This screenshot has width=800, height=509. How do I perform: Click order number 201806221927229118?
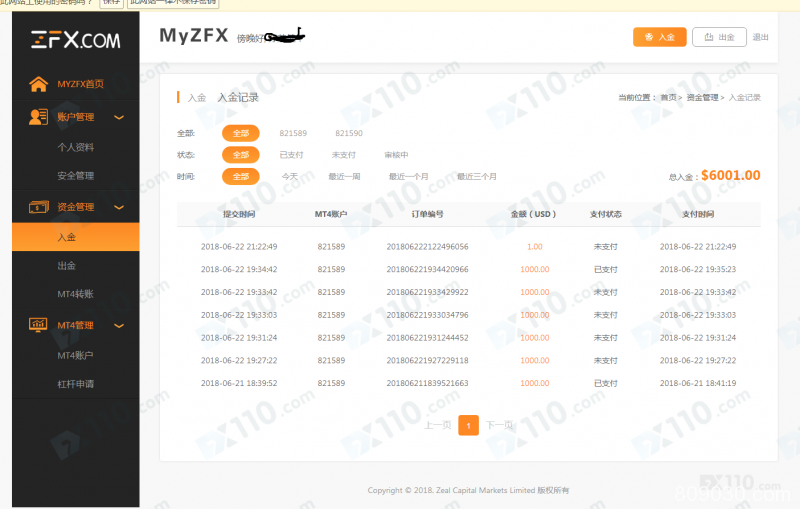coord(428,360)
